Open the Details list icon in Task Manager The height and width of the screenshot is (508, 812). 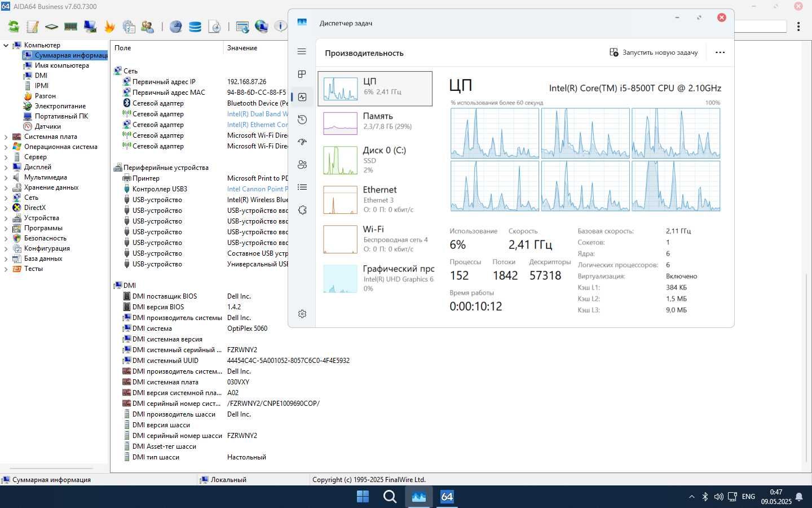[302, 187]
